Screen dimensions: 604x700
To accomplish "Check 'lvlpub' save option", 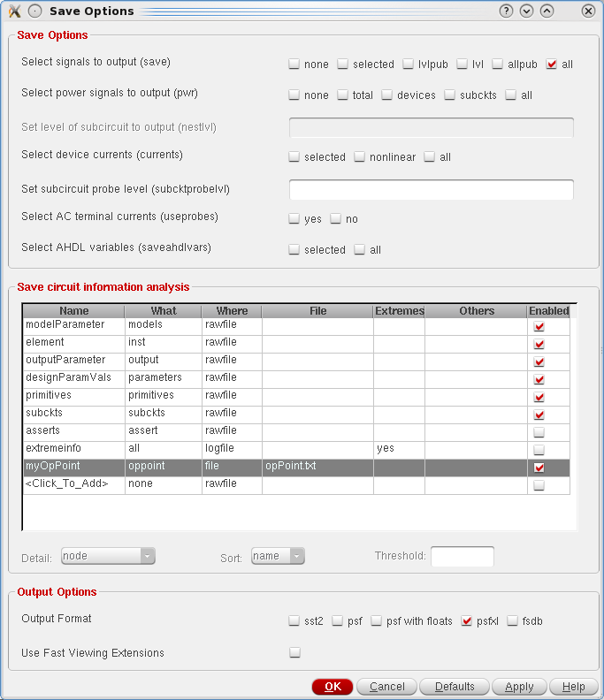I will tap(408, 64).
